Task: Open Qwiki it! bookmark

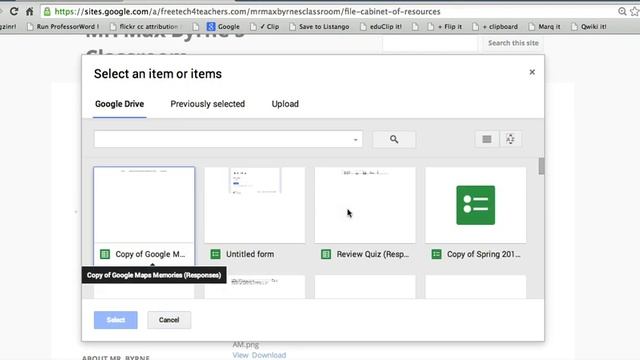Action: [589, 27]
